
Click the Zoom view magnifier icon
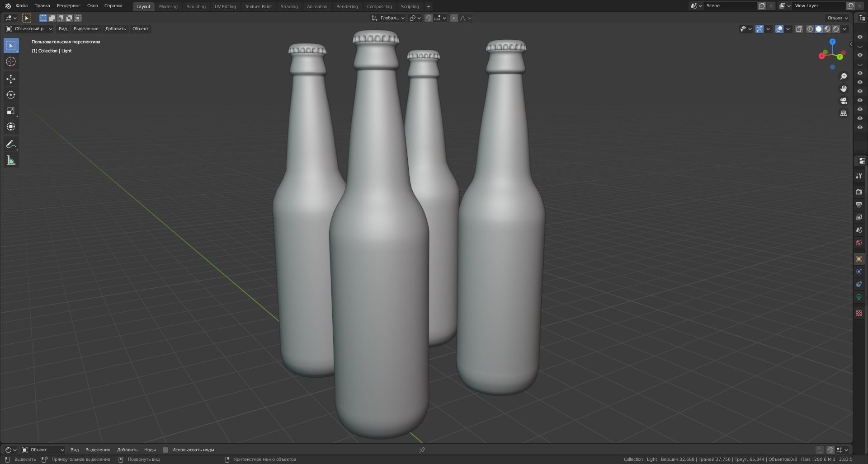click(x=844, y=76)
